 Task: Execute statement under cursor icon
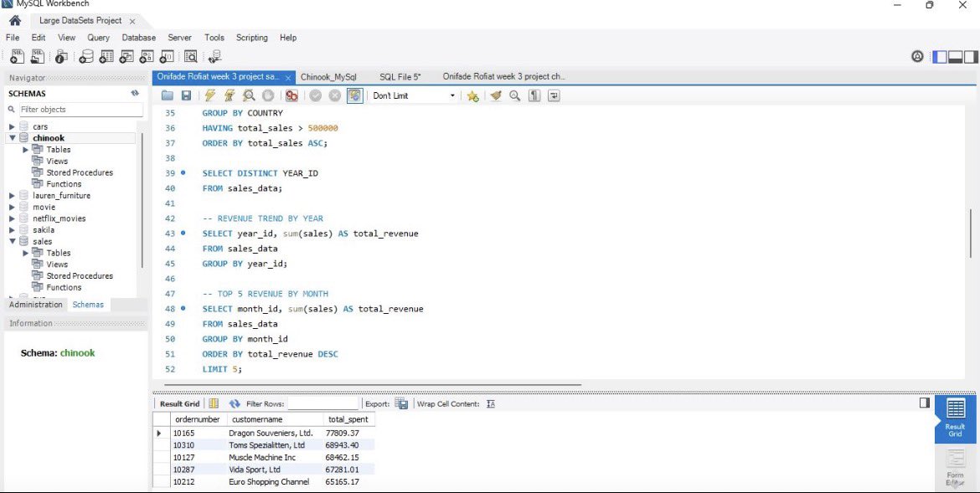point(230,95)
